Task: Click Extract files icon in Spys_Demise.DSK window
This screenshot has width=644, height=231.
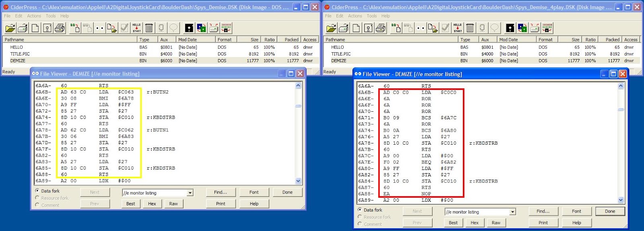Action: (x=111, y=28)
